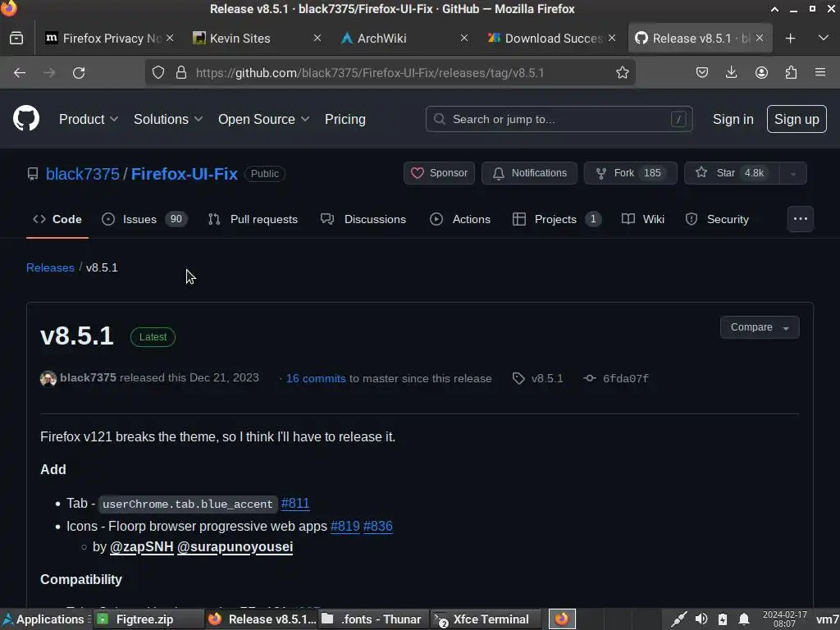Screen dimensions: 840x630
Task: Open the Pocket save icon
Action: [x=702, y=72]
